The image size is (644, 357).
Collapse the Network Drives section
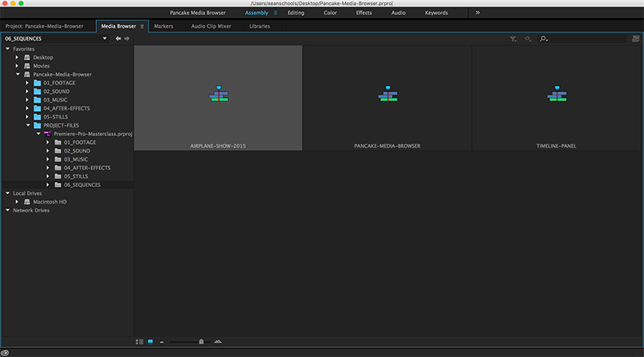pyautogui.click(x=7, y=210)
